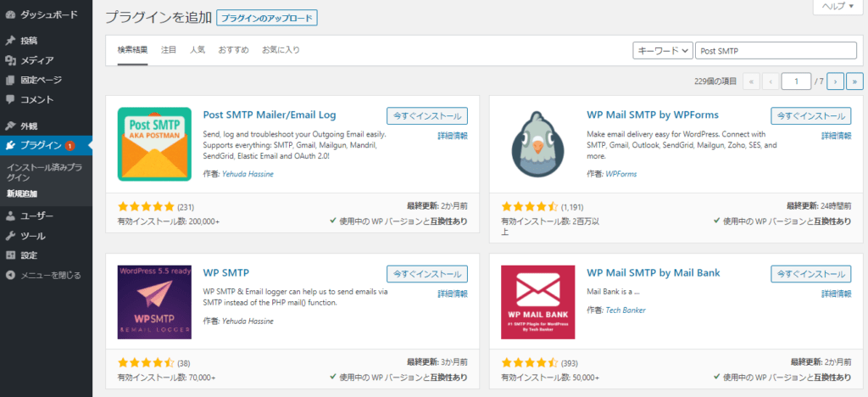This screenshot has width=868, height=397.
Task: Switch to the 人気 tab
Action: pos(198,50)
